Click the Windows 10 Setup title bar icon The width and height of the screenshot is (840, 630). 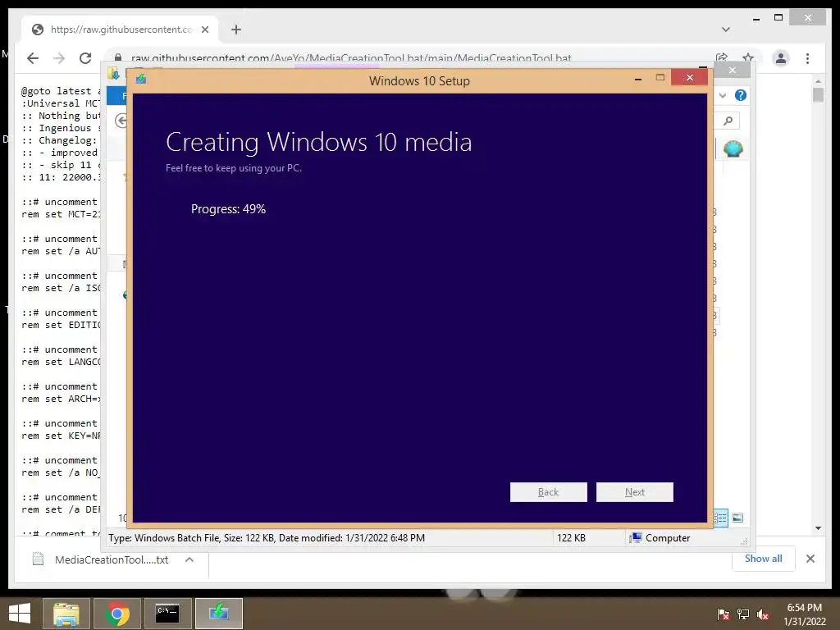[x=141, y=80]
